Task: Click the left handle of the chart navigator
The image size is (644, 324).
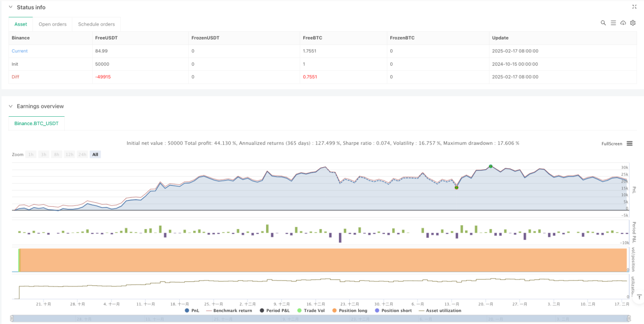Action: point(12,318)
